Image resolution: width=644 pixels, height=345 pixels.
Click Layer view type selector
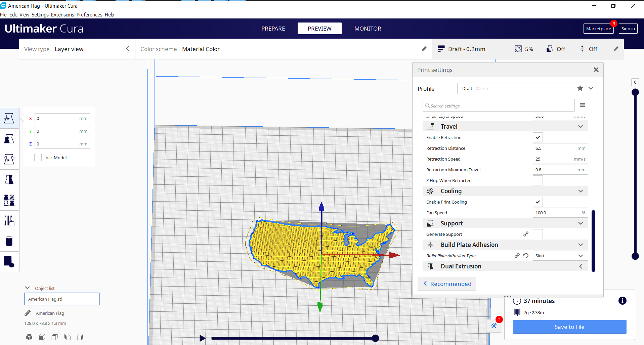(77, 49)
